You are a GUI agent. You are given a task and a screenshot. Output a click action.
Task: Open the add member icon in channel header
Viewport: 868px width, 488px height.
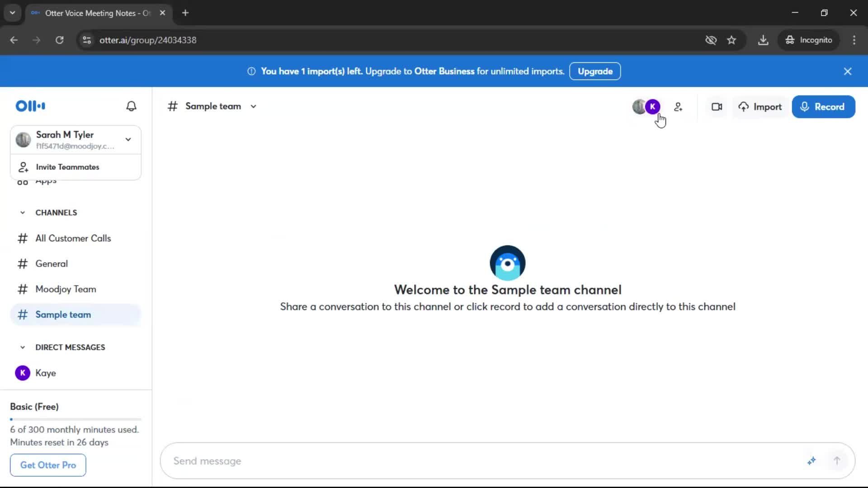[678, 107]
